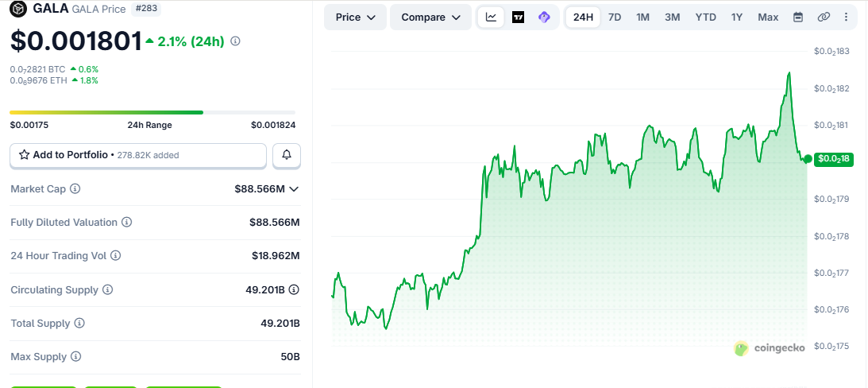Click the $0.001824 range high value
Image resolution: width=868 pixels, height=388 pixels.
[273, 125]
